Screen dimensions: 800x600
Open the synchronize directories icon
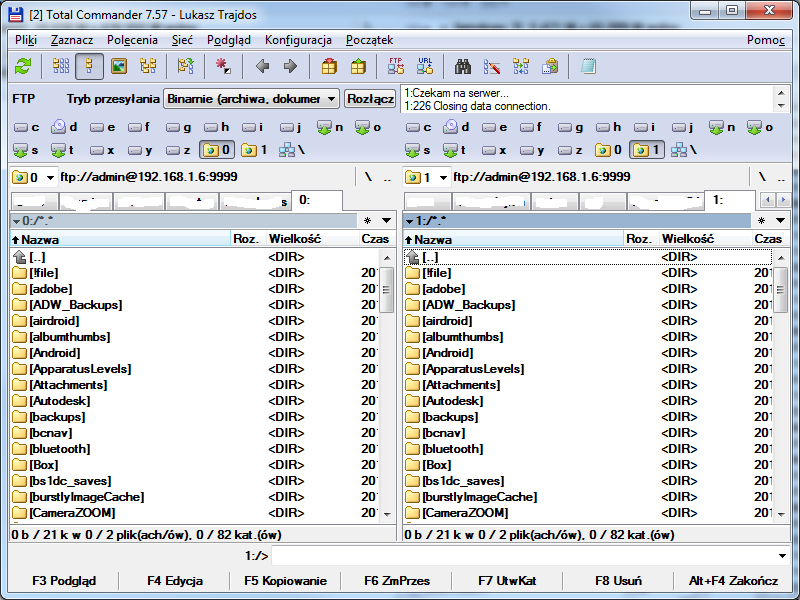point(521,66)
